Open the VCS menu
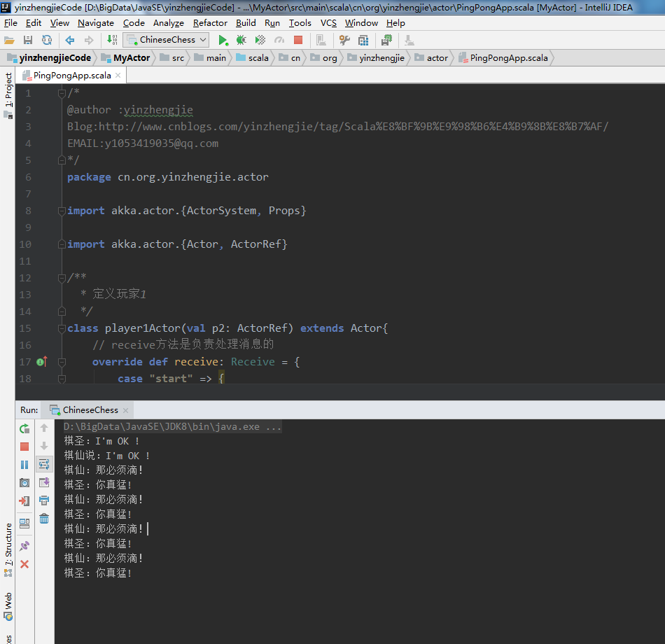Screen dimensions: 665x644 pyautogui.click(x=328, y=23)
